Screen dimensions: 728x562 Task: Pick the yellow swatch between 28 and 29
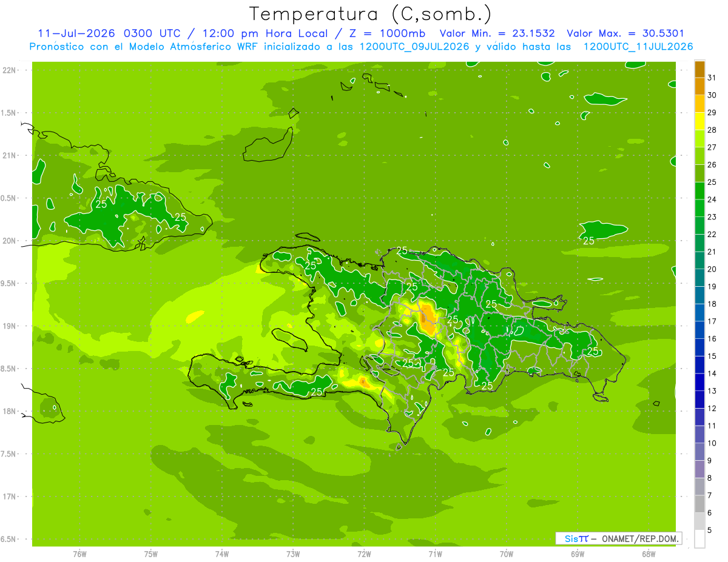(x=699, y=121)
